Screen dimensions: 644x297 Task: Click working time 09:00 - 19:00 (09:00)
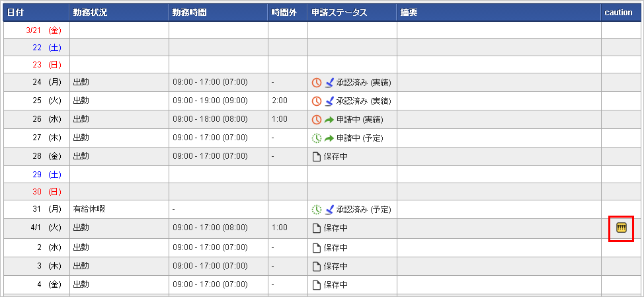(210, 101)
